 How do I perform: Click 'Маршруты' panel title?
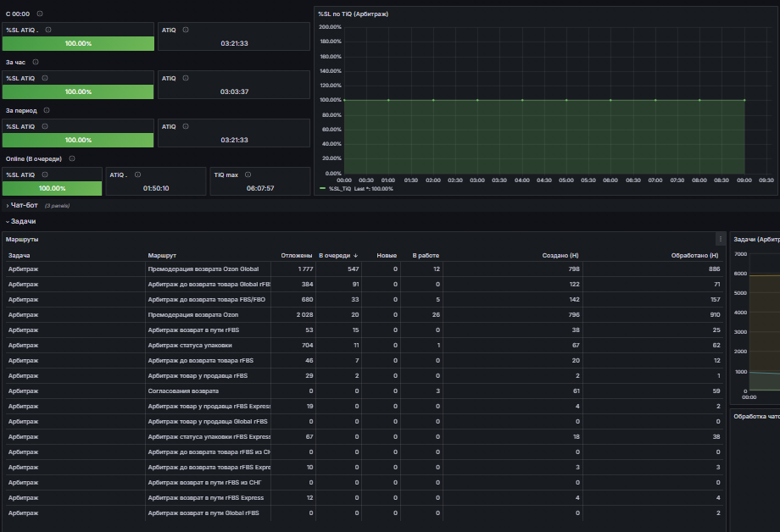tap(22, 240)
